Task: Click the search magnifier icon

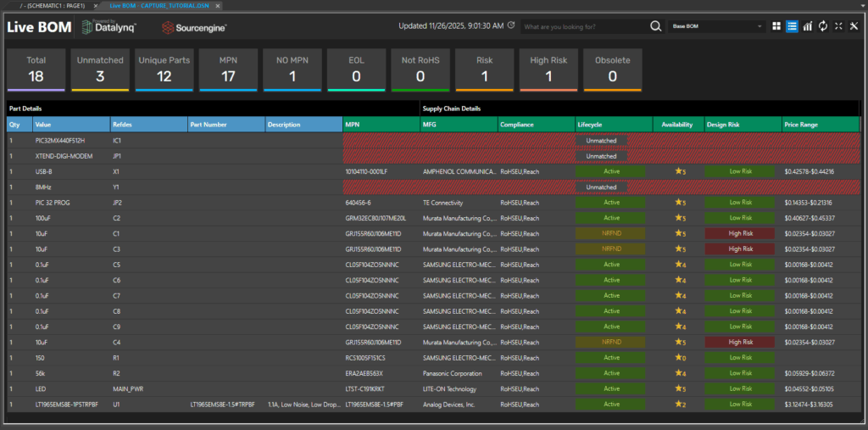Action: 655,26
